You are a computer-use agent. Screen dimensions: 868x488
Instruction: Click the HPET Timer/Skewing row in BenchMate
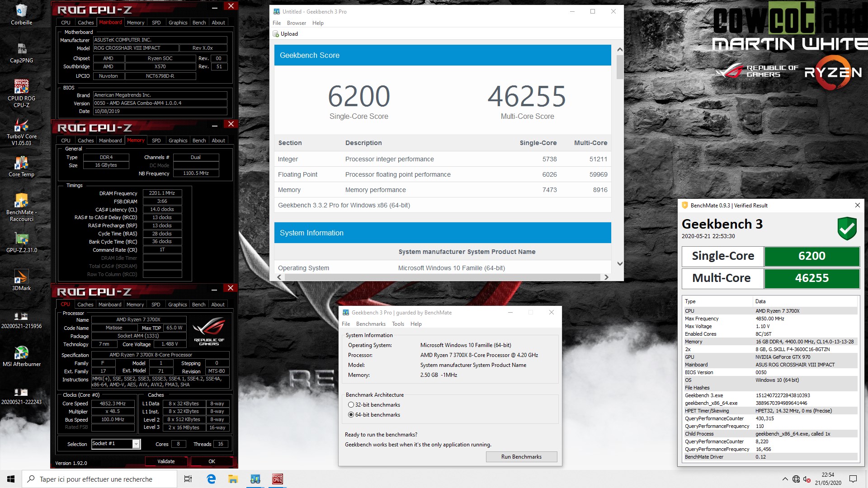click(770, 411)
